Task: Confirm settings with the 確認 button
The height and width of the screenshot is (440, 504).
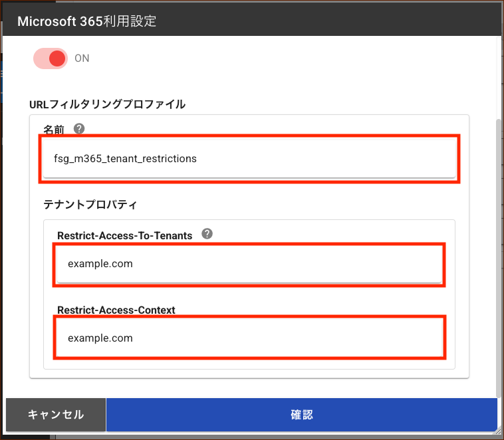Action: point(301,415)
